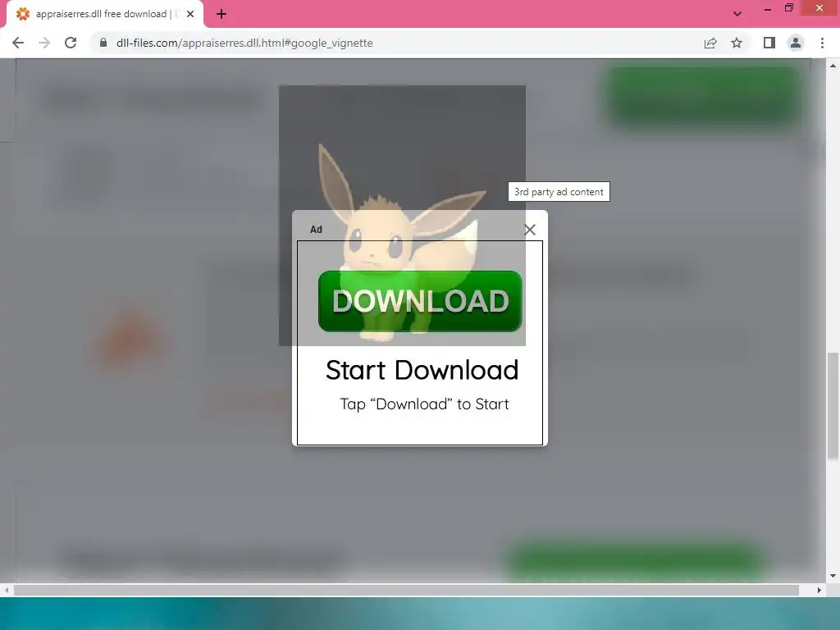Click the share page icon
This screenshot has width=840, height=630.
(x=710, y=43)
